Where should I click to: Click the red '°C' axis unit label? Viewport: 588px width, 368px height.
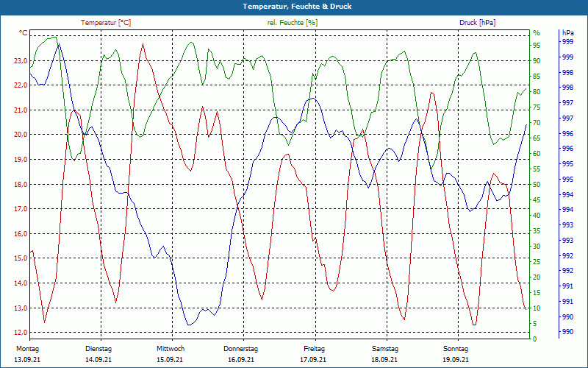24,33
